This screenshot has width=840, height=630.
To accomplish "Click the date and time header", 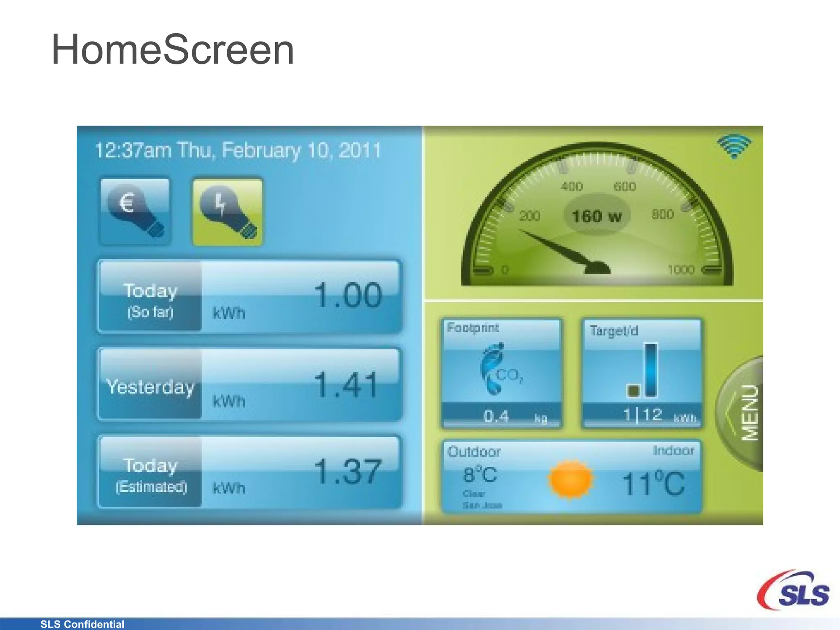I will tap(238, 151).
